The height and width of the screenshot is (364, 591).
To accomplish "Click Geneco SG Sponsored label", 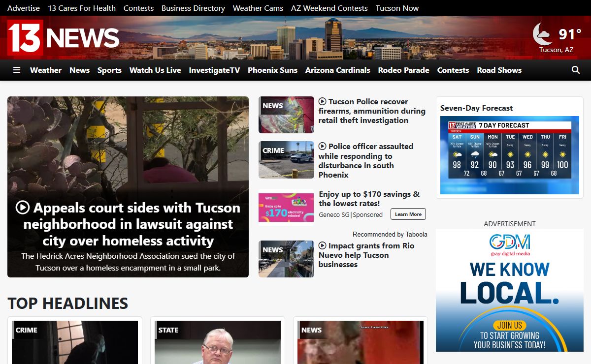I will [351, 214].
